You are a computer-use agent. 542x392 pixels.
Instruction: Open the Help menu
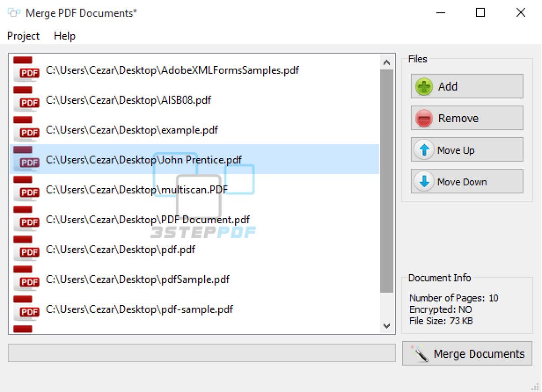coord(64,36)
